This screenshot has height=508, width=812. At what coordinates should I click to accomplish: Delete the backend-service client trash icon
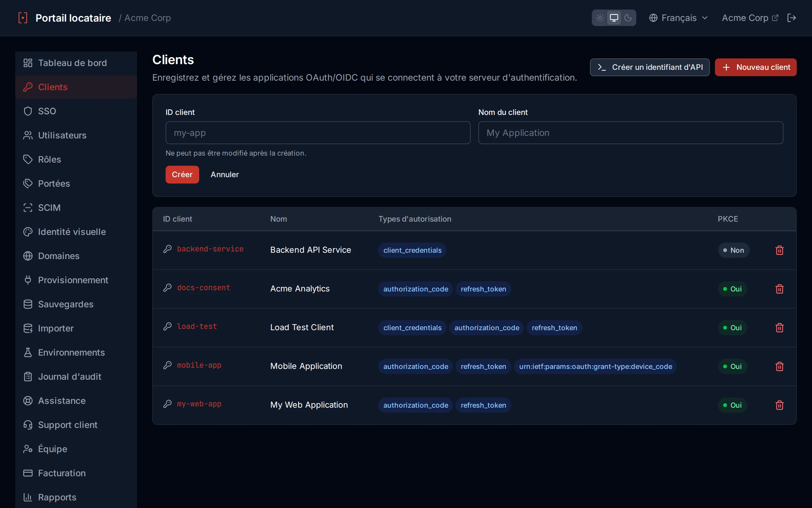click(779, 250)
